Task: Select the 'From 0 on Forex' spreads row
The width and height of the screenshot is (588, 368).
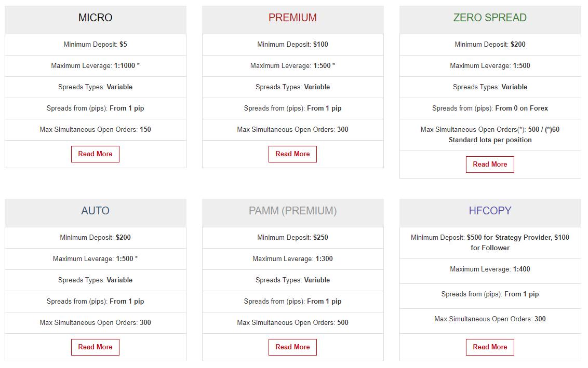Action: (490, 108)
